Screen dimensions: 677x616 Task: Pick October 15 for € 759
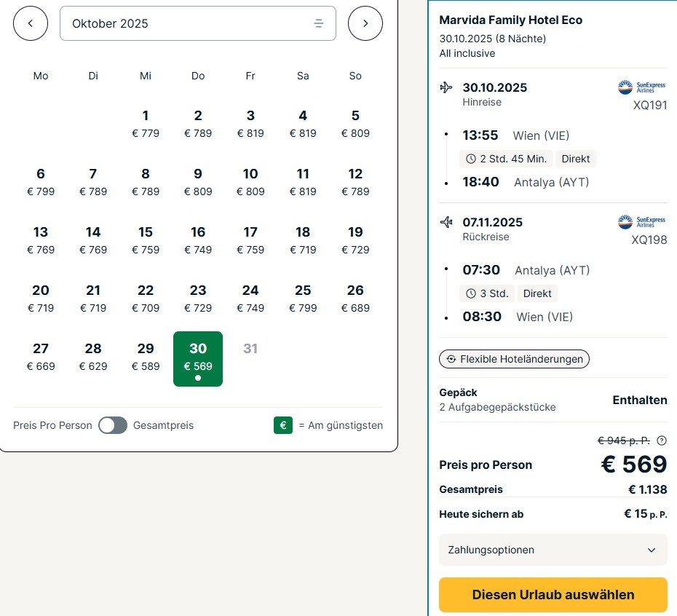point(146,240)
